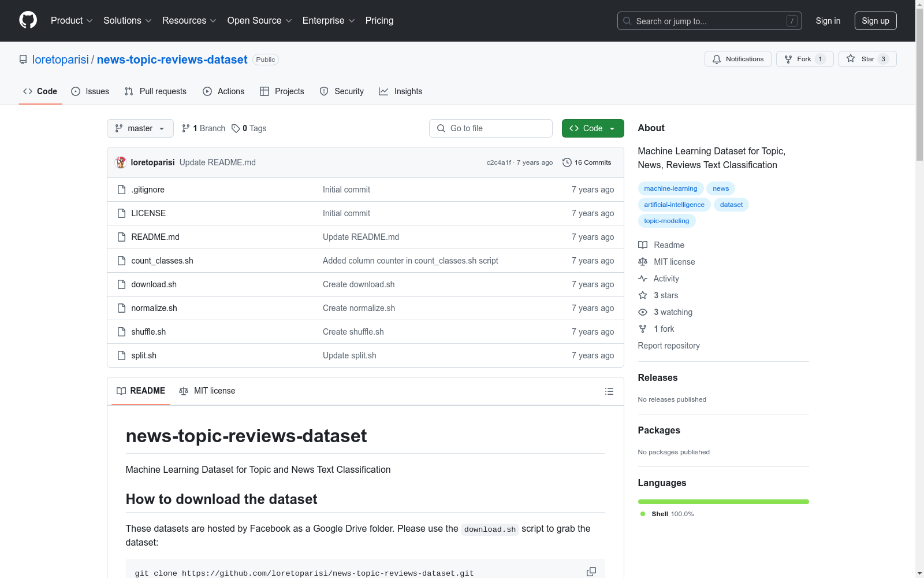
Task: Open the Insights tab
Action: click(x=401, y=91)
